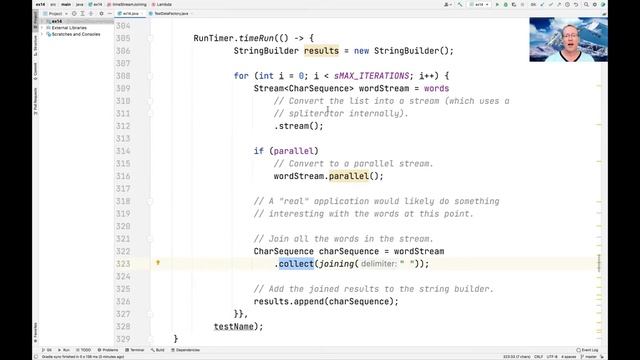640x360 pixels.
Task: Open the Problems tool window tab
Action: (108, 350)
